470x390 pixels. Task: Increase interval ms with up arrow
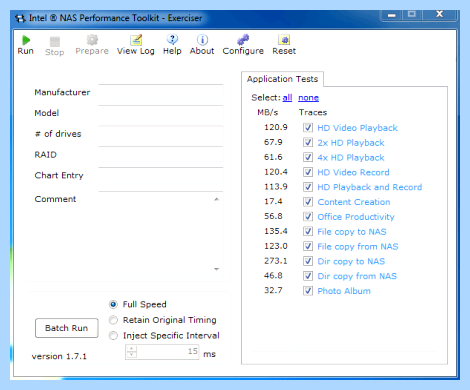(x=132, y=349)
